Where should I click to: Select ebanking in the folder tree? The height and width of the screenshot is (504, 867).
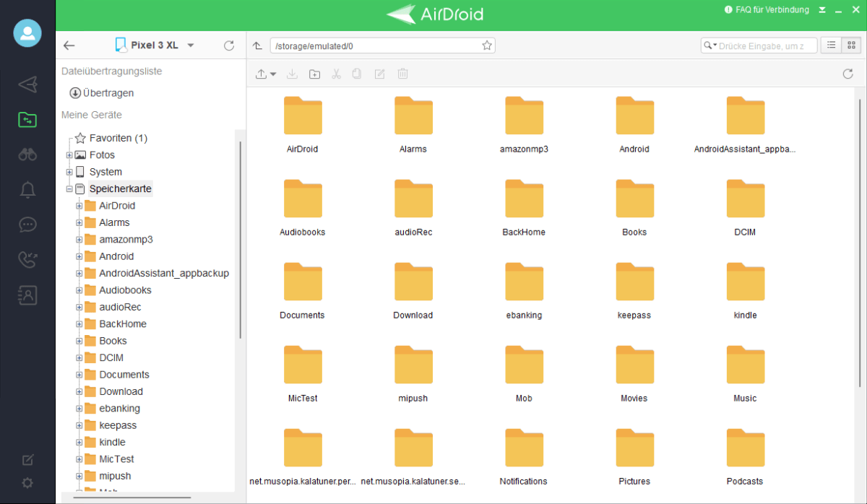coord(119,408)
